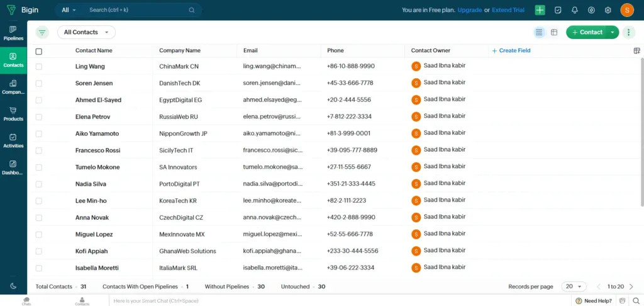Sort by Contact Name column header
This screenshot has height=306, width=644.
pos(94,50)
